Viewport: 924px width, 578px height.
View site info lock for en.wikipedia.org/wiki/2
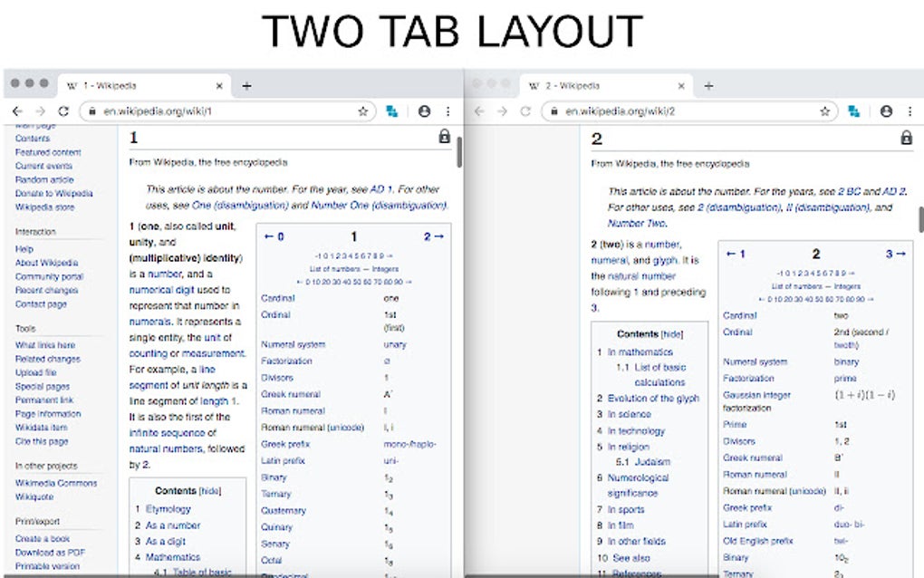pyautogui.click(x=553, y=111)
